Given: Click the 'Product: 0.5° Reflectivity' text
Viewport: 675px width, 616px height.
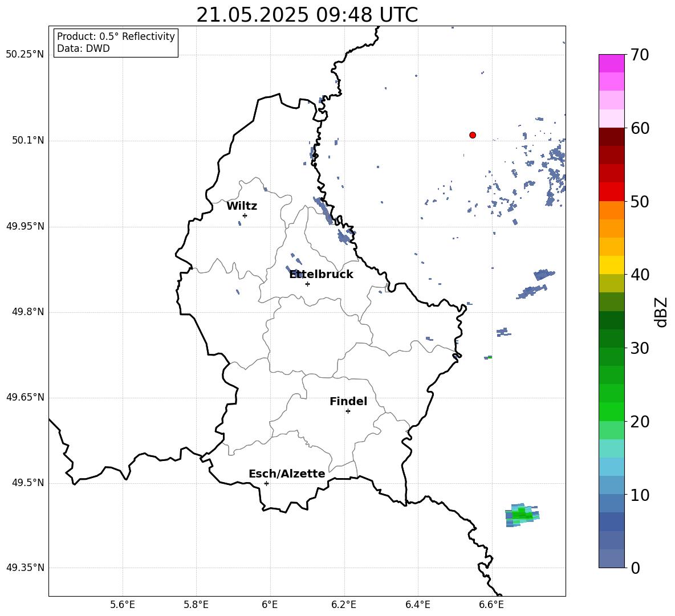Looking at the screenshot, I should pyautogui.click(x=116, y=36).
